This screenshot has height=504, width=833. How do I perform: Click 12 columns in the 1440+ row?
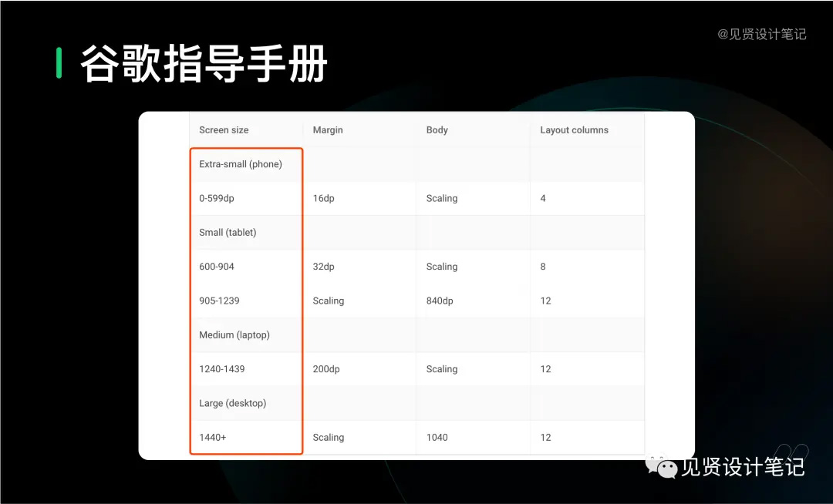click(x=545, y=437)
